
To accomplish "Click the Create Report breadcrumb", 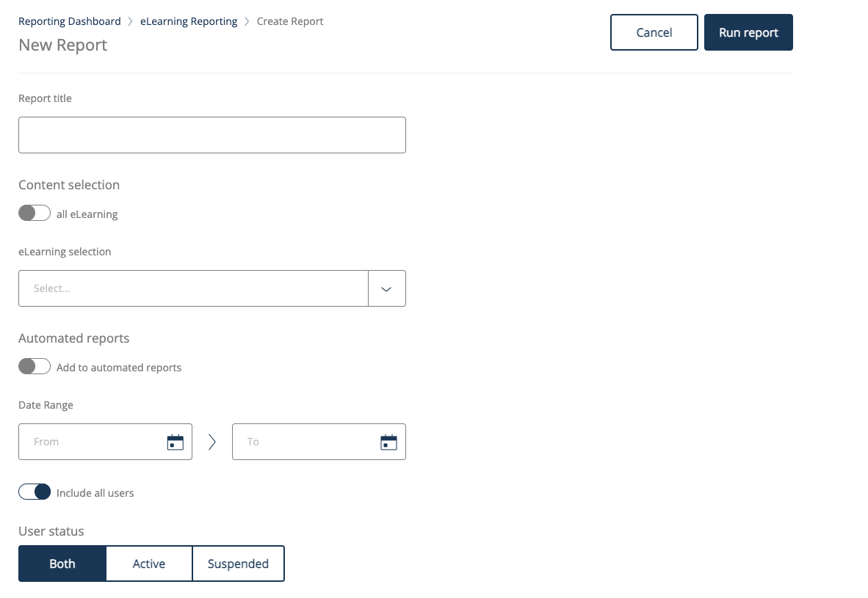I will [x=290, y=22].
